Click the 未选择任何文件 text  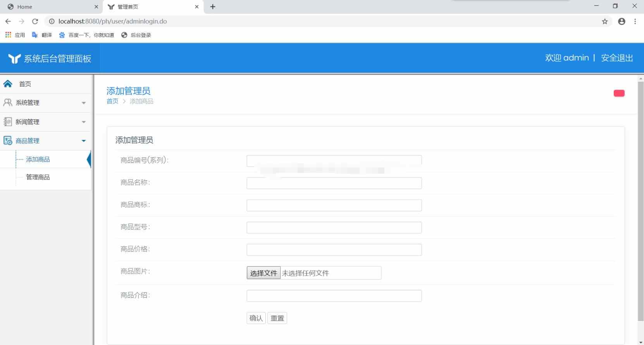305,273
